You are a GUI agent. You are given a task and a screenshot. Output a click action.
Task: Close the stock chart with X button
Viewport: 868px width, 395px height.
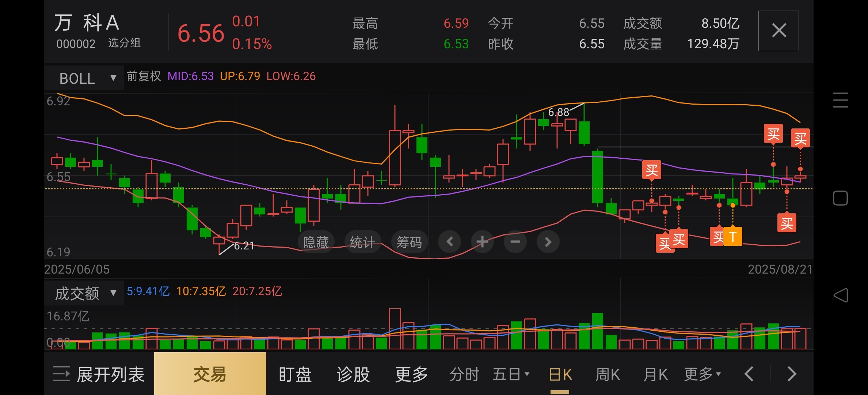(x=778, y=31)
